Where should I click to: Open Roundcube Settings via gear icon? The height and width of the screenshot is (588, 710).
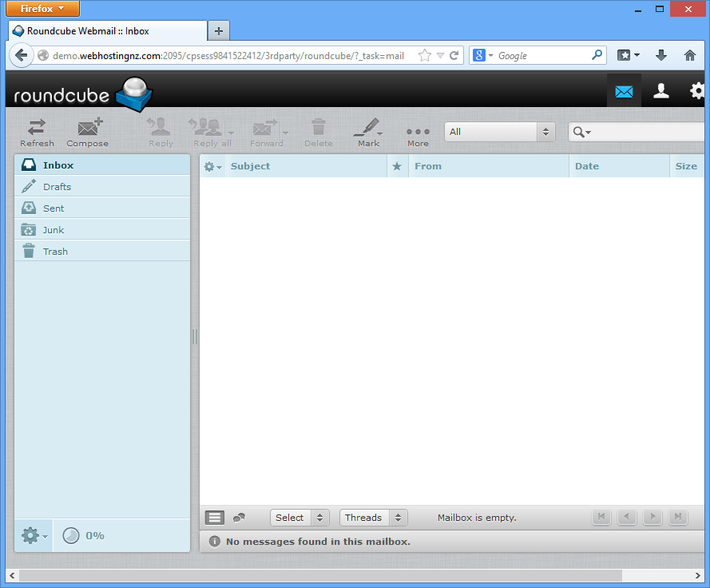tap(696, 90)
